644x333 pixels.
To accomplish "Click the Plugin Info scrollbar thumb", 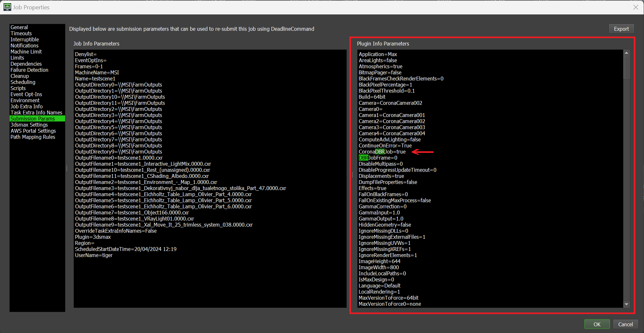I will [626, 68].
